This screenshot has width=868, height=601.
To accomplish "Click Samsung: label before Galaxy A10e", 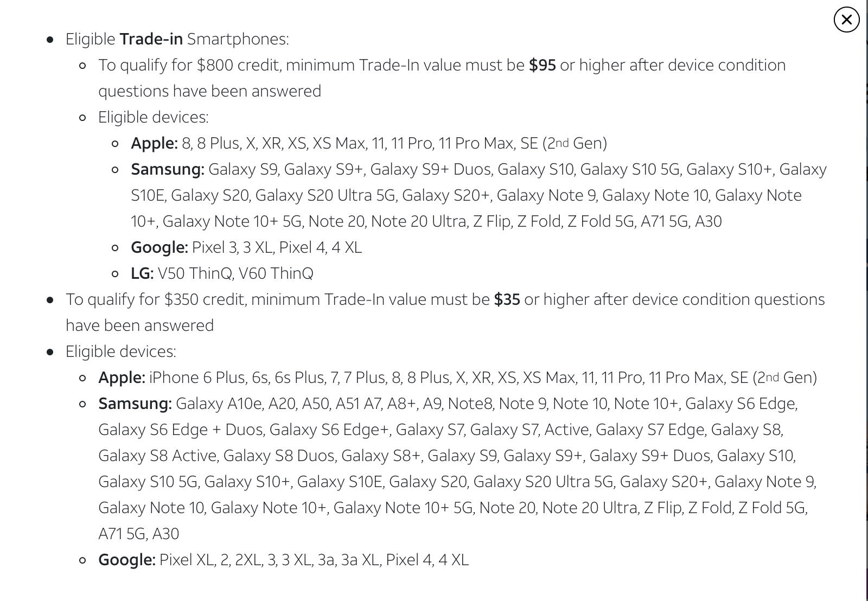I will [x=135, y=404].
